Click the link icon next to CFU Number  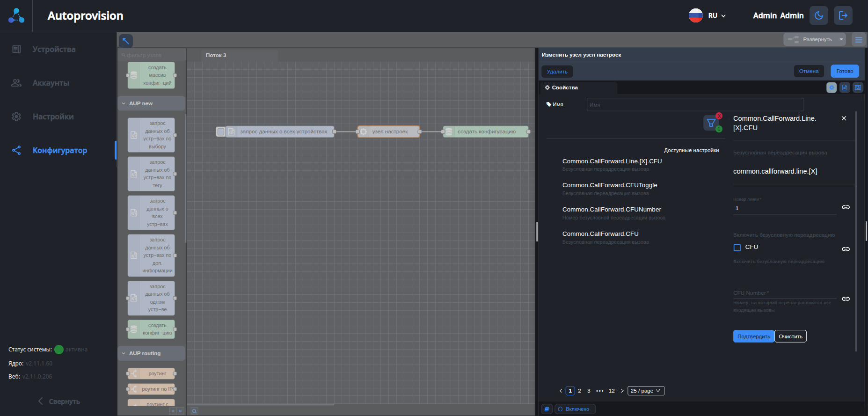(846, 299)
